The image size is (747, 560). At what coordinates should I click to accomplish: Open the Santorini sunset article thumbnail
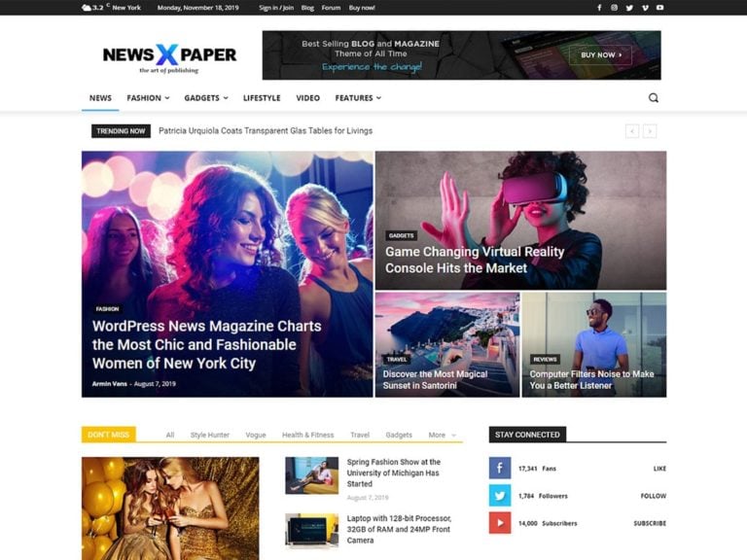(447, 345)
